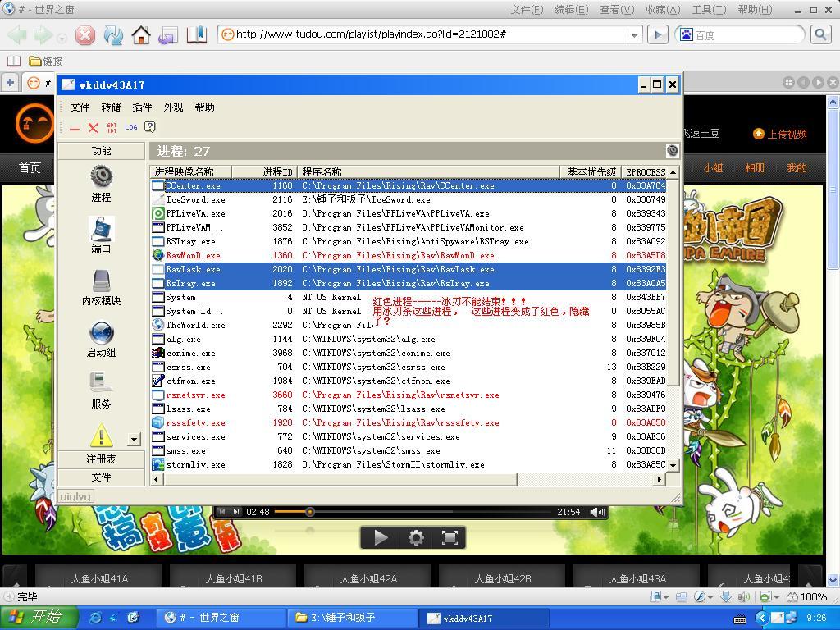The height and width of the screenshot is (630, 840).
Task: Open the 插件 menu in IceSword
Action: [142, 107]
